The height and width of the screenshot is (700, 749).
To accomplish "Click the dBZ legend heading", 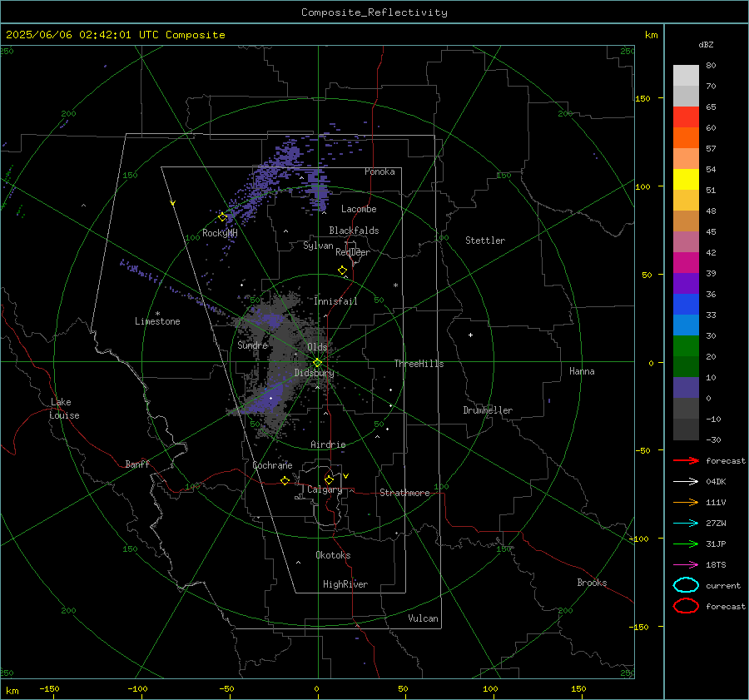I will click(706, 44).
